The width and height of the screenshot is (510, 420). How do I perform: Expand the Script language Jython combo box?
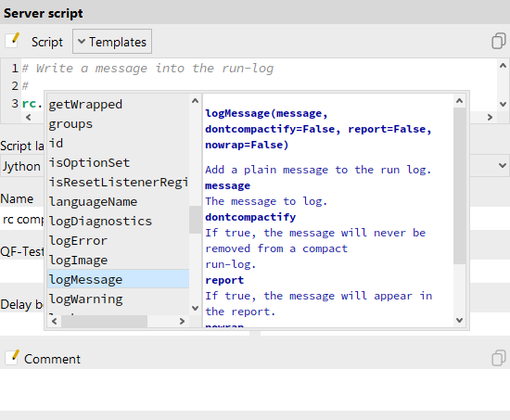[x=502, y=166]
